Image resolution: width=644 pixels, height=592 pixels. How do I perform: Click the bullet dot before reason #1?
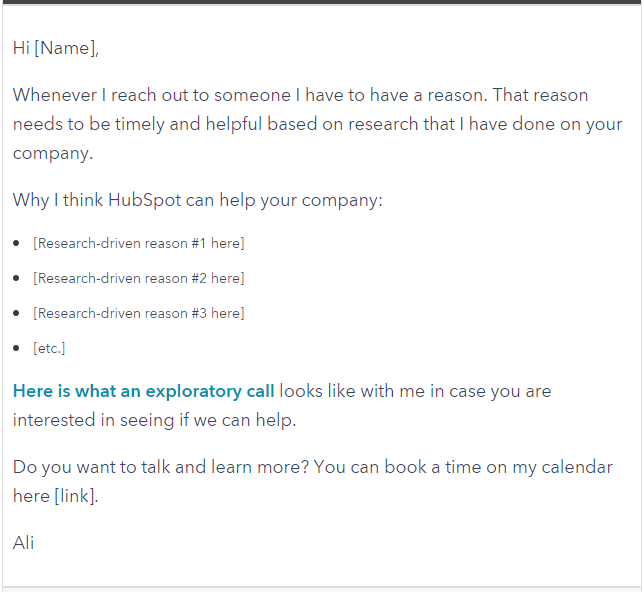click(x=17, y=243)
